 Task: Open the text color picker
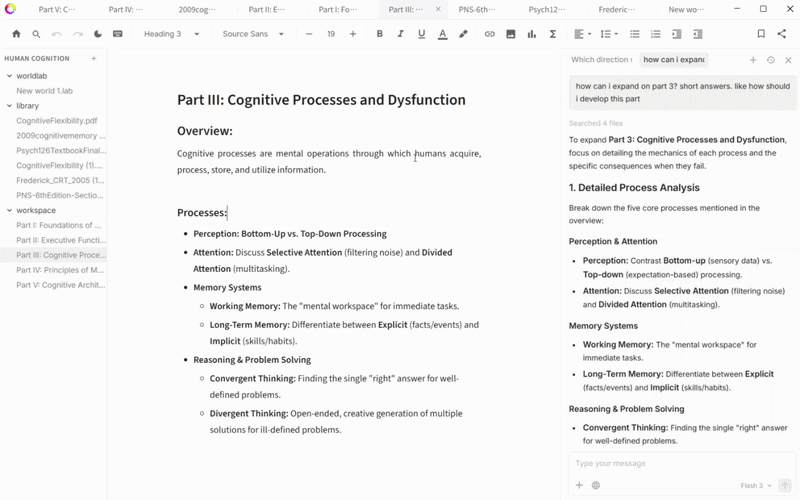coord(442,34)
